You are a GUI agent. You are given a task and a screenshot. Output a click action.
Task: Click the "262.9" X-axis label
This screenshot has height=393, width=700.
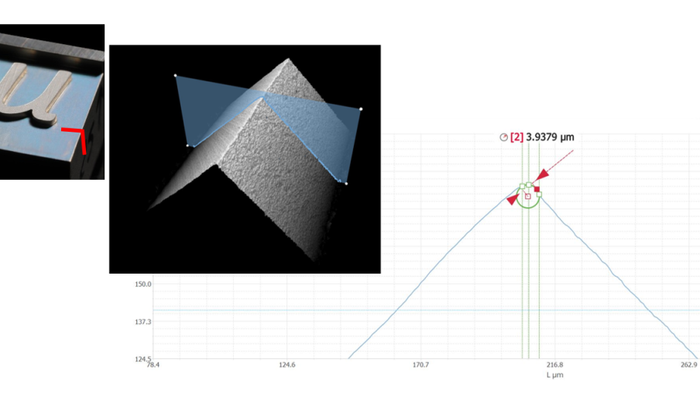pyautogui.click(x=689, y=365)
